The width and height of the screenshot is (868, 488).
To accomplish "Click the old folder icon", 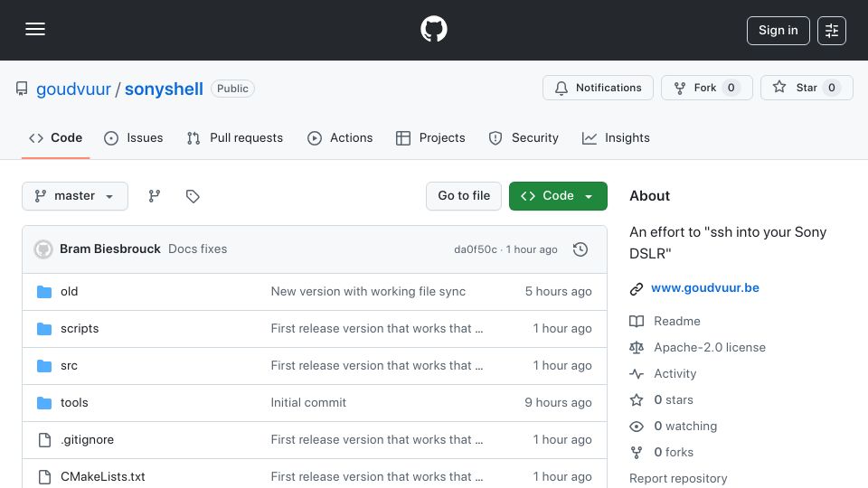I will coord(44,292).
